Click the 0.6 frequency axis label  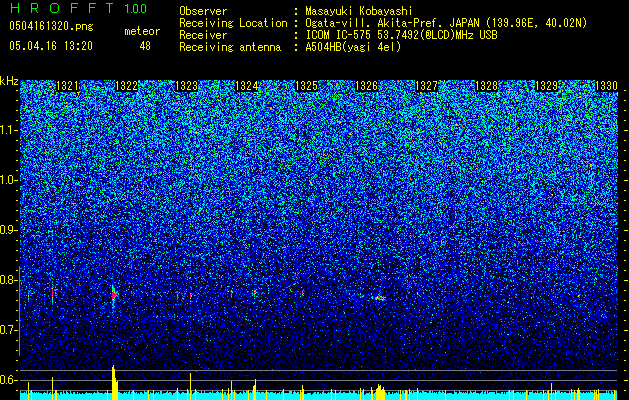[x=9, y=380]
